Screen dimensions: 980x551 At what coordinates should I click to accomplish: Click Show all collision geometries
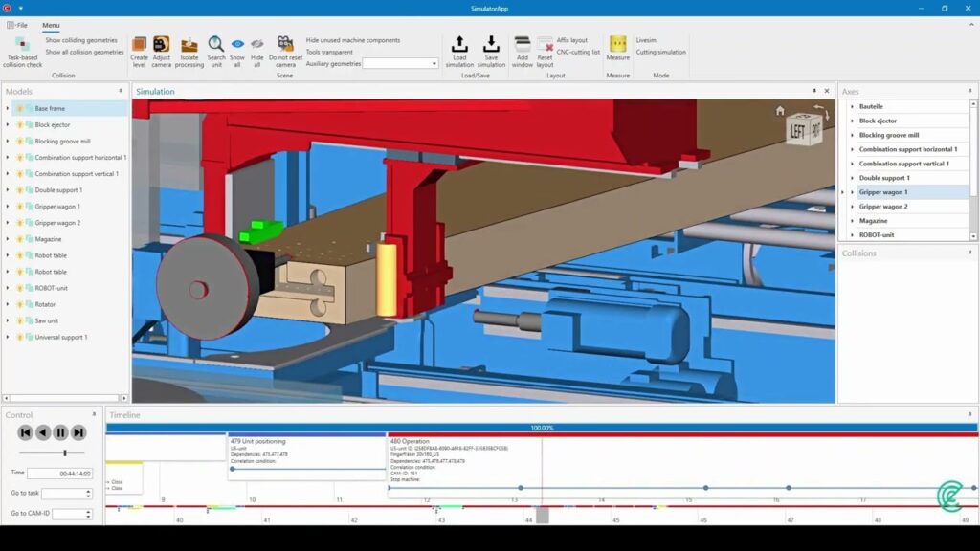point(84,52)
